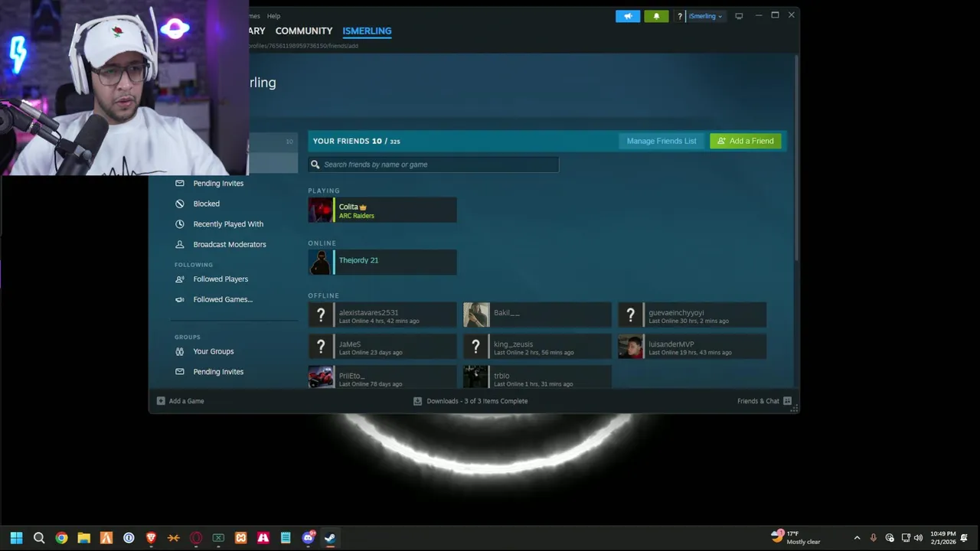Click person icon beside Broadcast Moderators

click(180, 244)
